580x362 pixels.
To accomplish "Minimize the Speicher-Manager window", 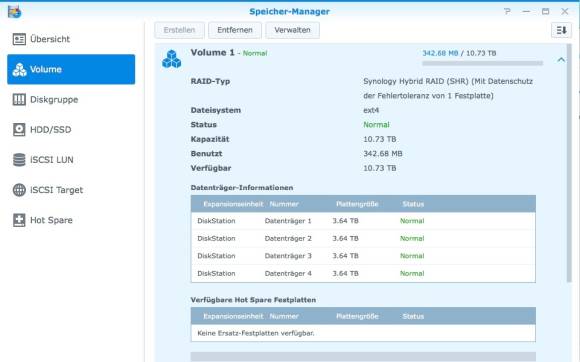I will click(x=526, y=11).
